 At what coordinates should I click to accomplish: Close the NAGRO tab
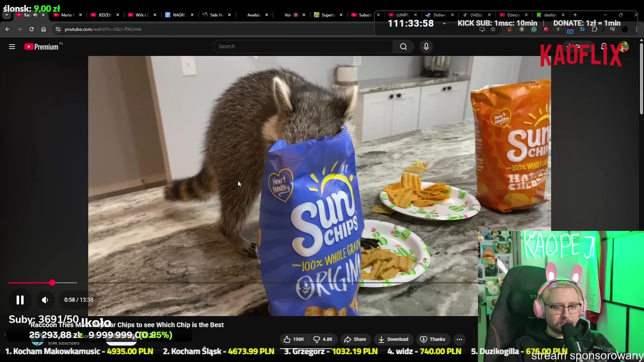[x=192, y=15]
